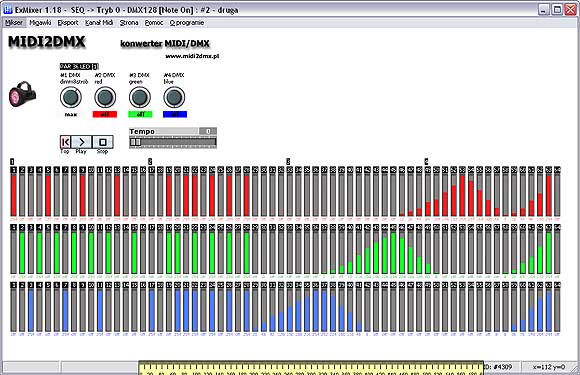Image resolution: width=580 pixels, height=375 pixels.
Task: Open the Eksport menu
Action: [68, 23]
